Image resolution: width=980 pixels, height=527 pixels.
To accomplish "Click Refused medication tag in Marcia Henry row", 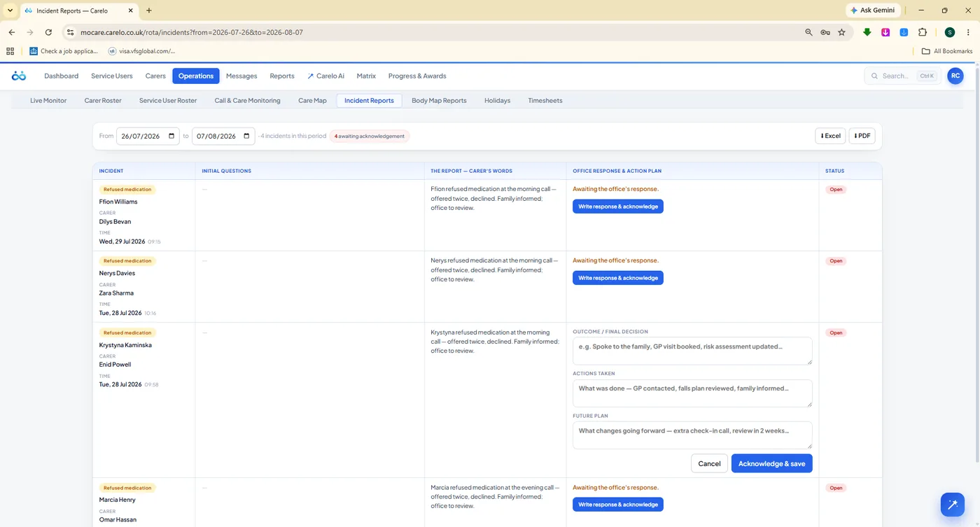I will (x=127, y=488).
